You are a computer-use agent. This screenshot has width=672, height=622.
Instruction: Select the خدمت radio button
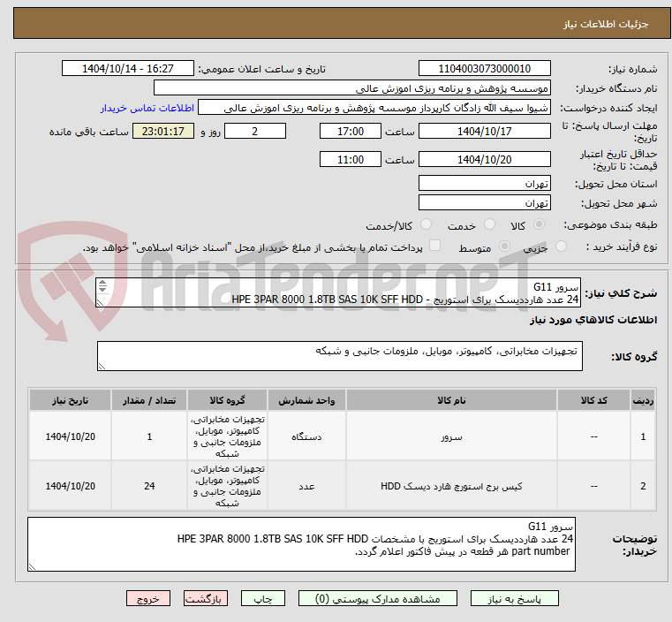pos(489,224)
